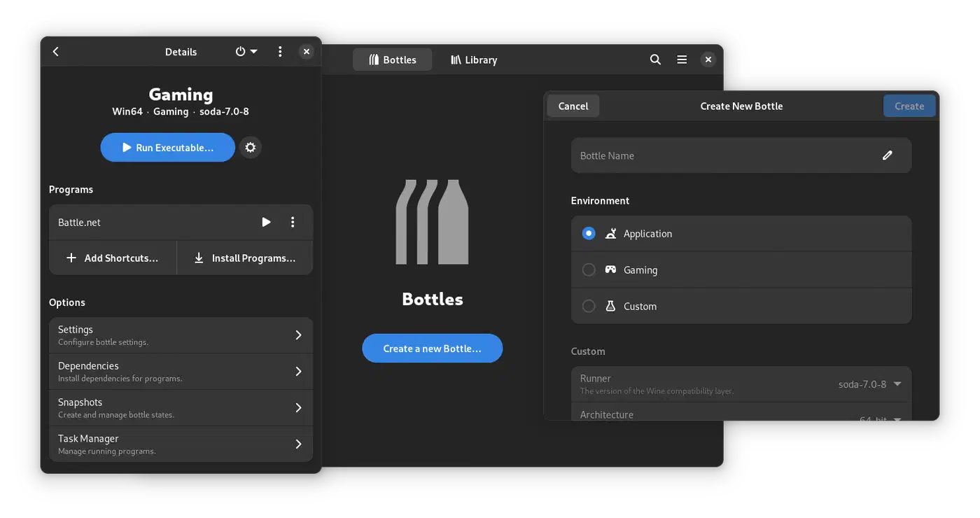
Task: Click the Battle.net program name
Action: tap(79, 223)
